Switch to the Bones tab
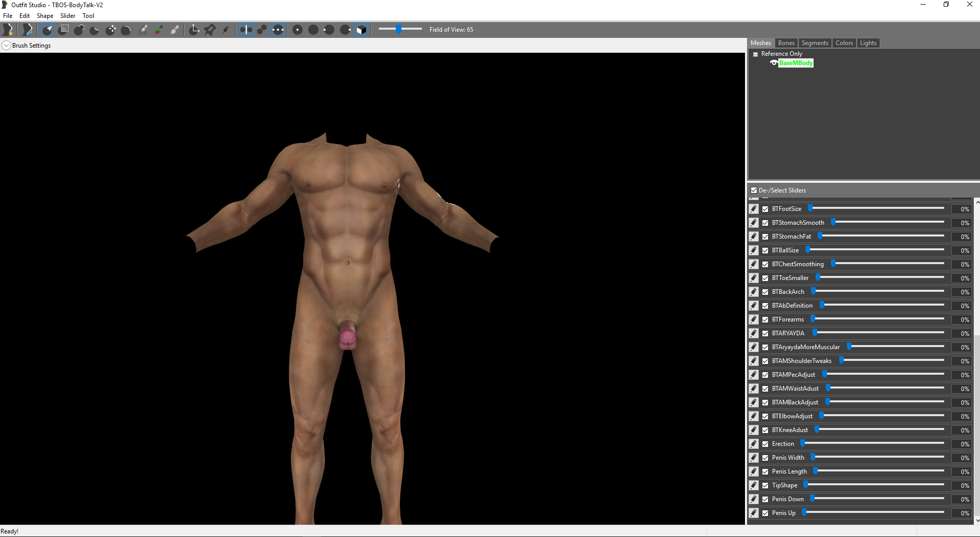Viewport: 980px width, 537px height. pos(786,43)
